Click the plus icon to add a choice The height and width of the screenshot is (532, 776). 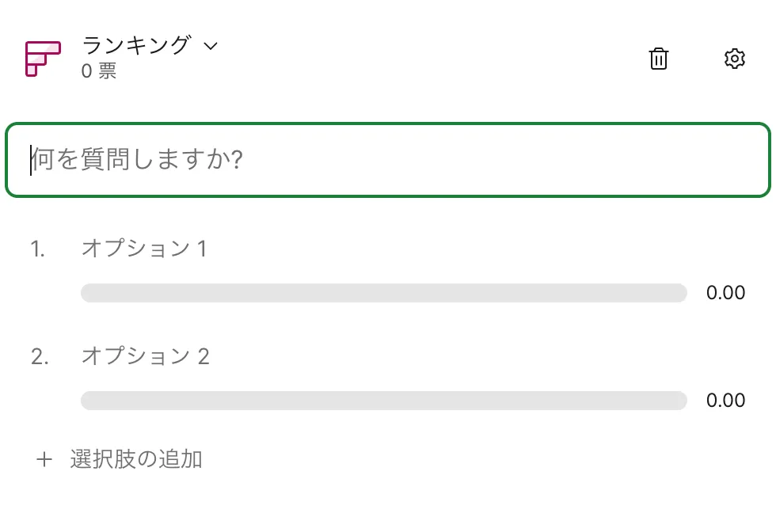tap(44, 459)
